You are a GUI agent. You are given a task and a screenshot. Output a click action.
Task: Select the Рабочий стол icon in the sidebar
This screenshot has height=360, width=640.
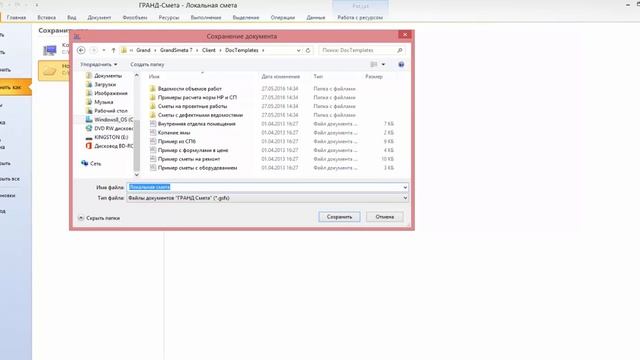89,111
